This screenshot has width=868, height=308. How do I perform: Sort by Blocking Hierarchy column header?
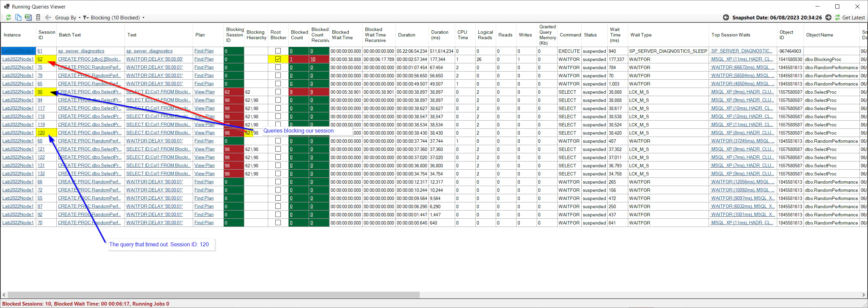(x=256, y=35)
